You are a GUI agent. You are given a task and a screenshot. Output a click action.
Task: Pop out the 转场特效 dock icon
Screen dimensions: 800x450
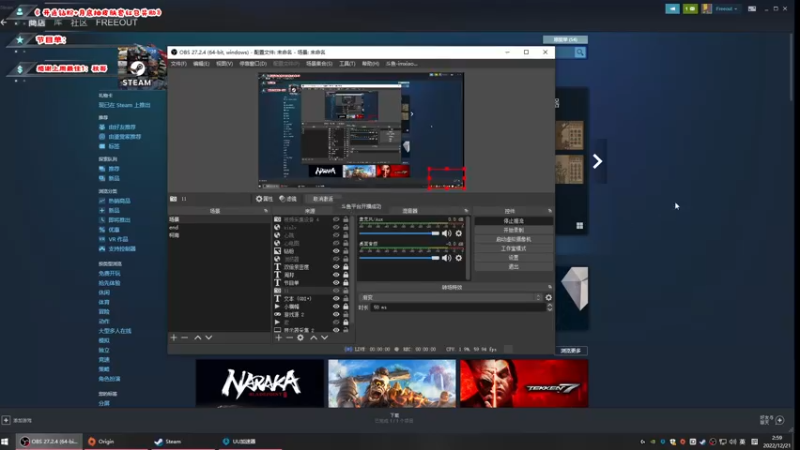[549, 287]
